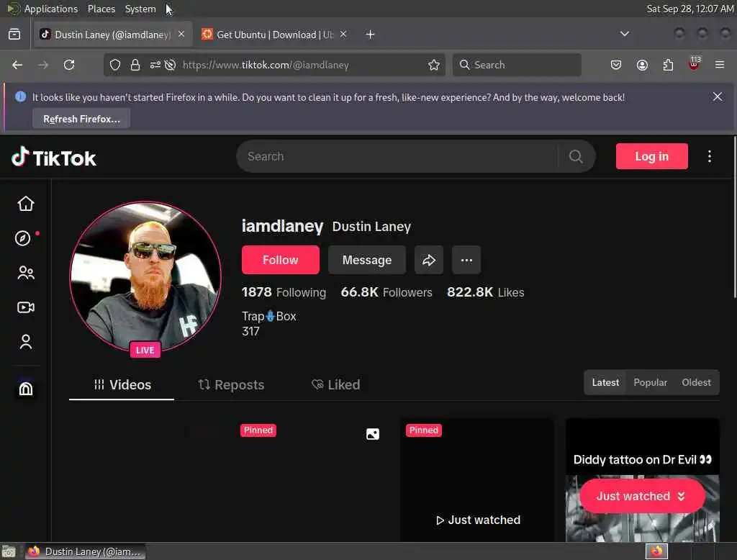Click the Follow button
Image resolution: width=737 pixels, height=560 pixels.
tap(281, 260)
